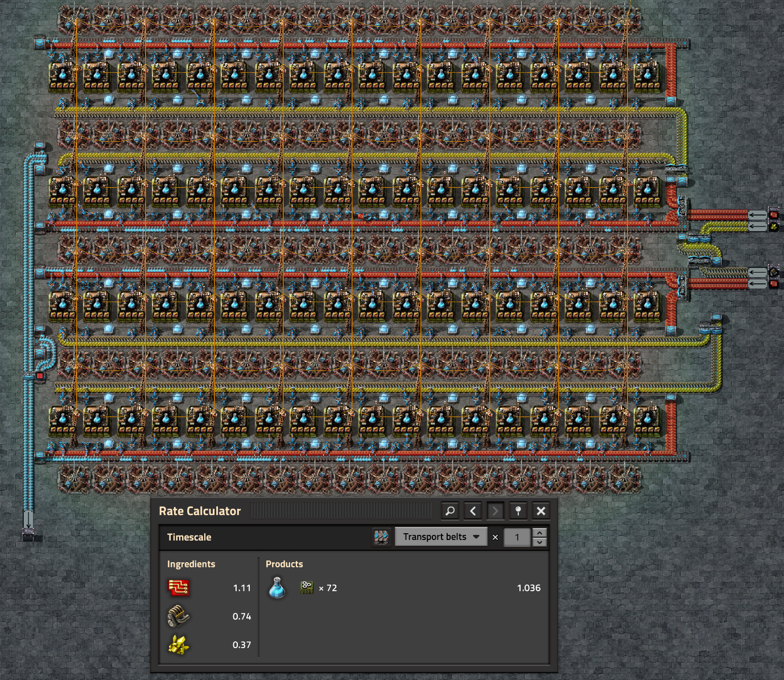Screen dimensions: 784x680
Task: Select the advanced circuit ingredient icon
Action: point(179,588)
